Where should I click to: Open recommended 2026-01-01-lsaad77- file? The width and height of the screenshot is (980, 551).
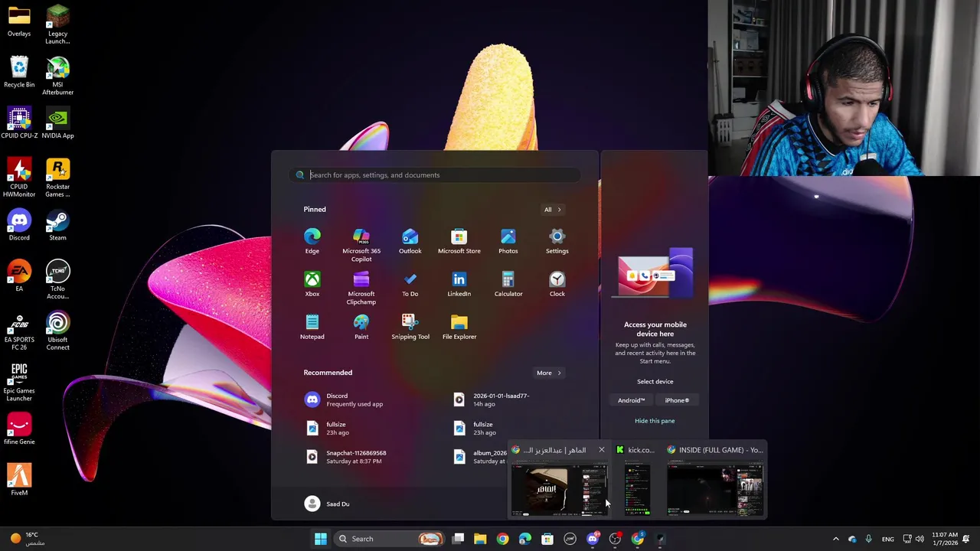[508, 399]
